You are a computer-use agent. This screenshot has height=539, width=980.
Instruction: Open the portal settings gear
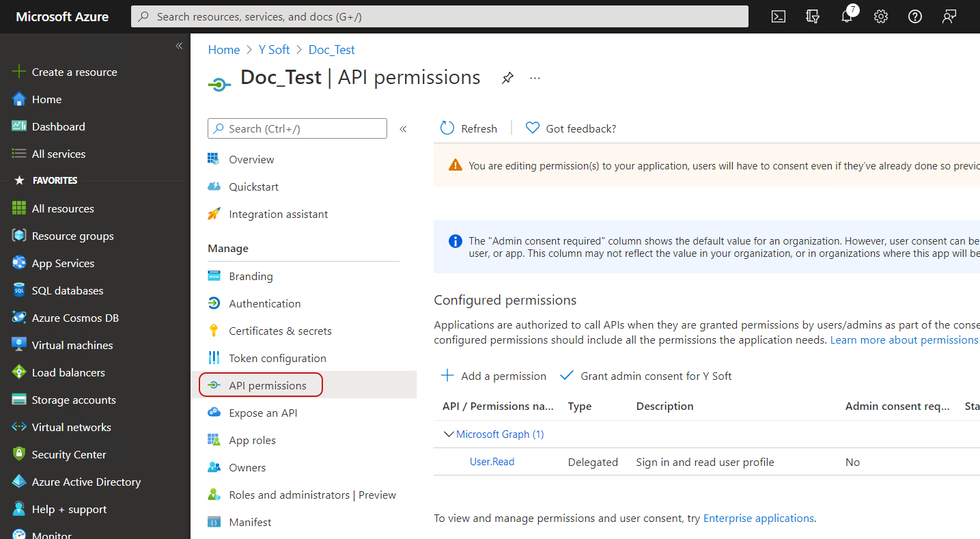coord(881,17)
